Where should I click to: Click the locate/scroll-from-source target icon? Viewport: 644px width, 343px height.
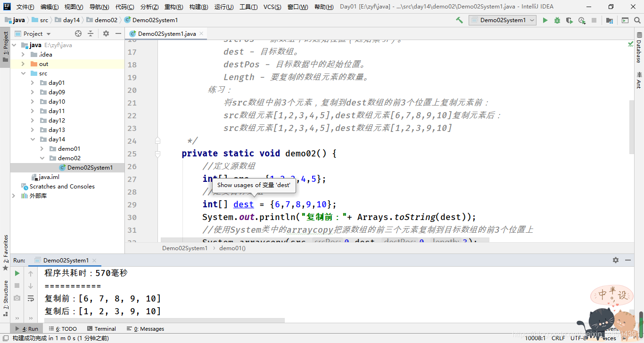click(x=78, y=33)
